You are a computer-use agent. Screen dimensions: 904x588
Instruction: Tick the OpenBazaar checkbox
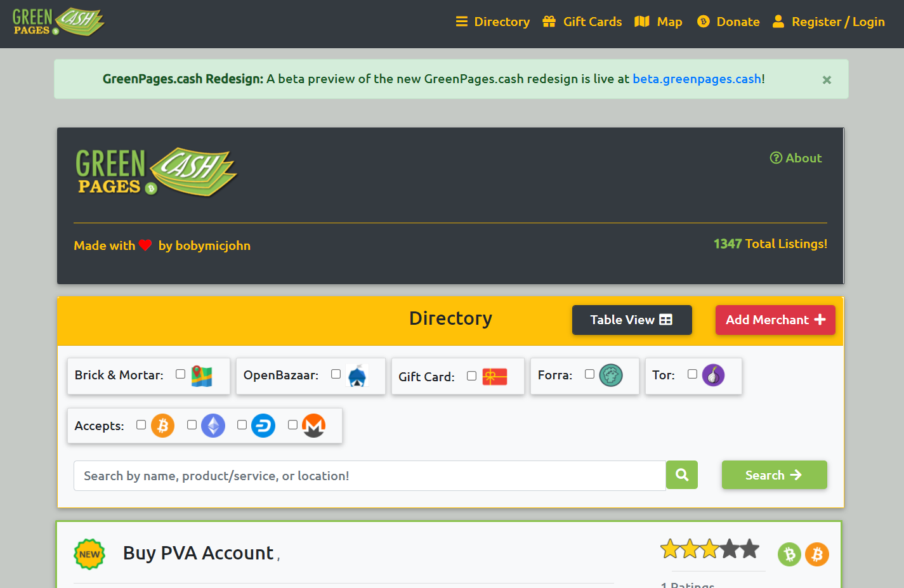(x=336, y=374)
